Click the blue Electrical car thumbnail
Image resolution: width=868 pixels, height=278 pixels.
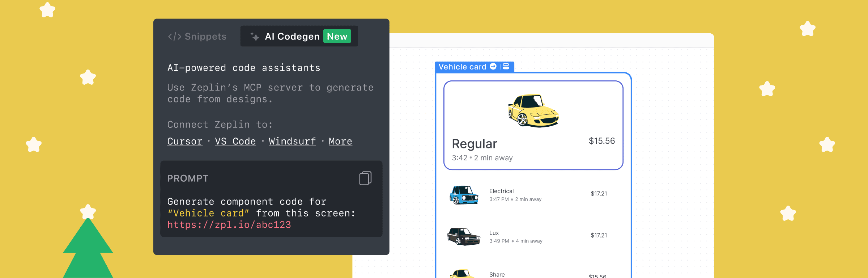click(x=464, y=195)
